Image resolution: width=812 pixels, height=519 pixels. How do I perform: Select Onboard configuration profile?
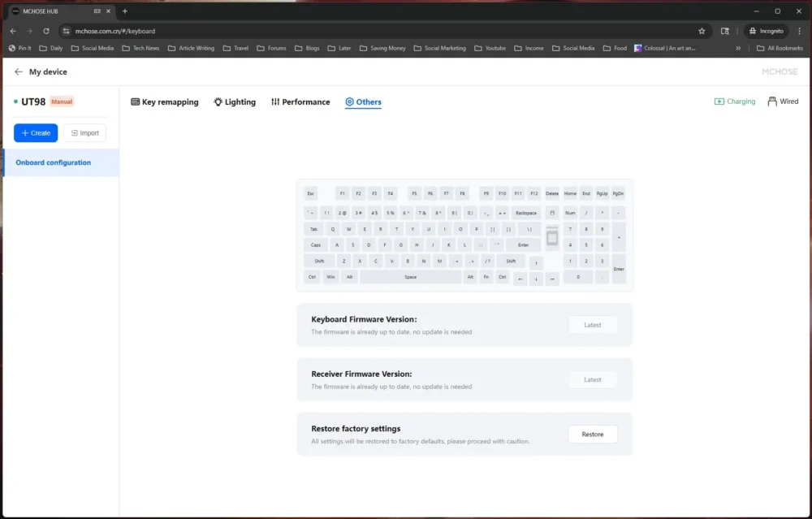click(61, 162)
